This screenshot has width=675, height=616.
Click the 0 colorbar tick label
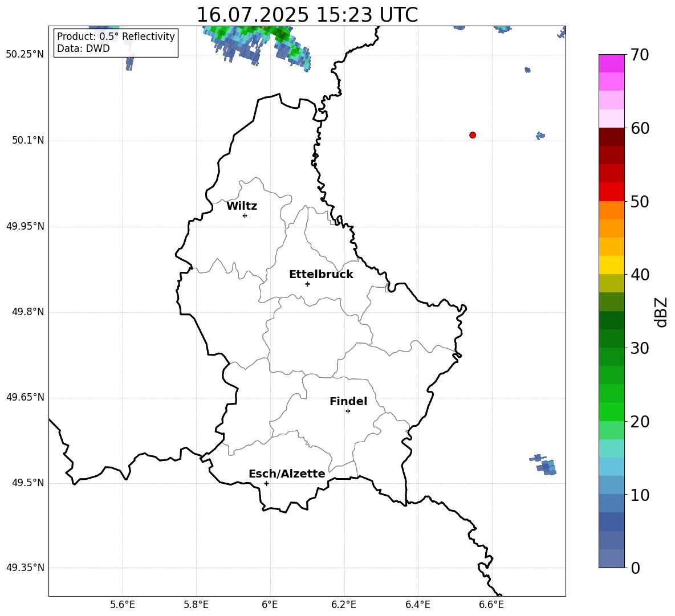point(636,568)
